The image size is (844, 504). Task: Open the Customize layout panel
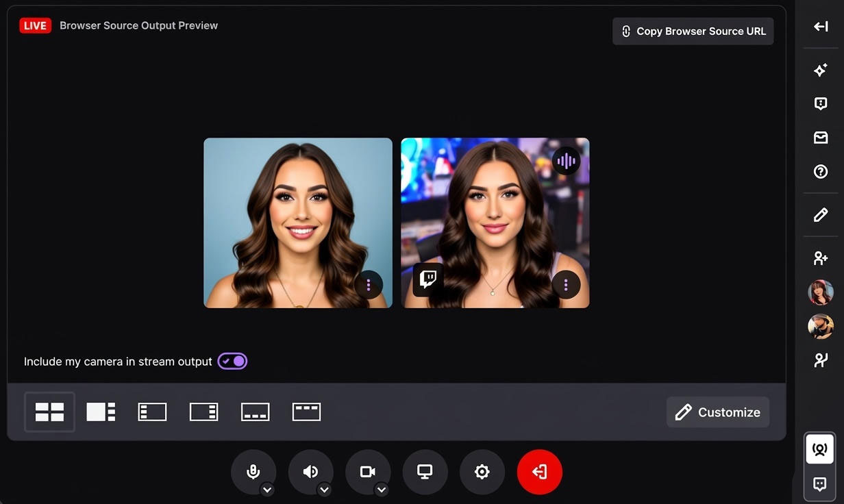coord(717,412)
